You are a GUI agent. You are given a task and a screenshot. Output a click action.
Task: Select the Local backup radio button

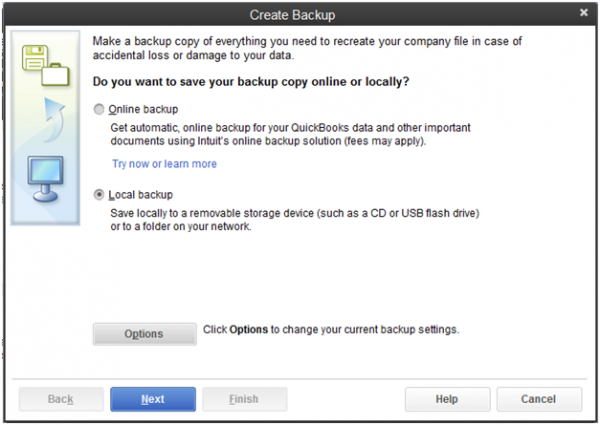(x=98, y=194)
